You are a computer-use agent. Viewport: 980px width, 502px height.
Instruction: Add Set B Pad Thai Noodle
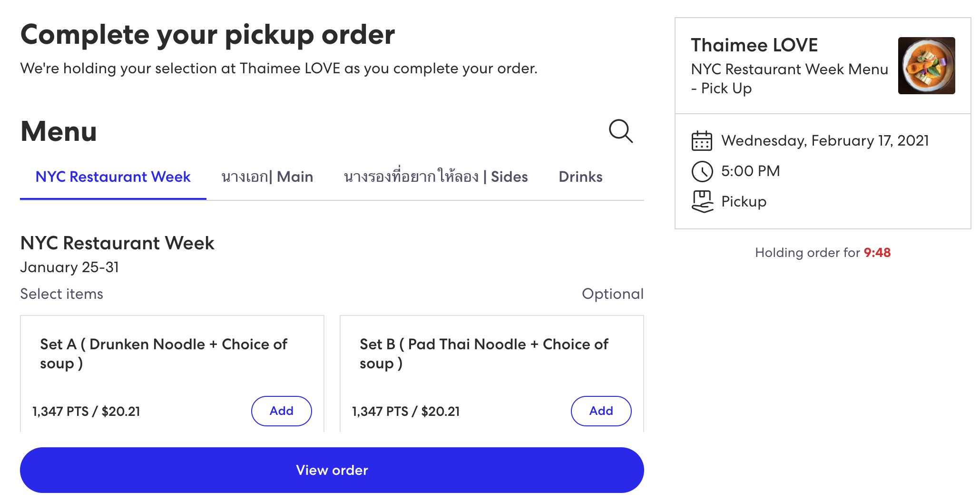click(x=601, y=411)
